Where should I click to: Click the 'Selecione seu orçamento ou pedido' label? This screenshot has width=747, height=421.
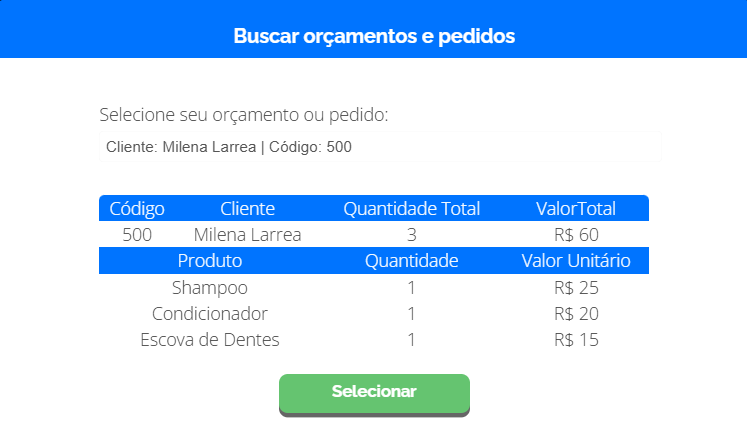click(244, 115)
